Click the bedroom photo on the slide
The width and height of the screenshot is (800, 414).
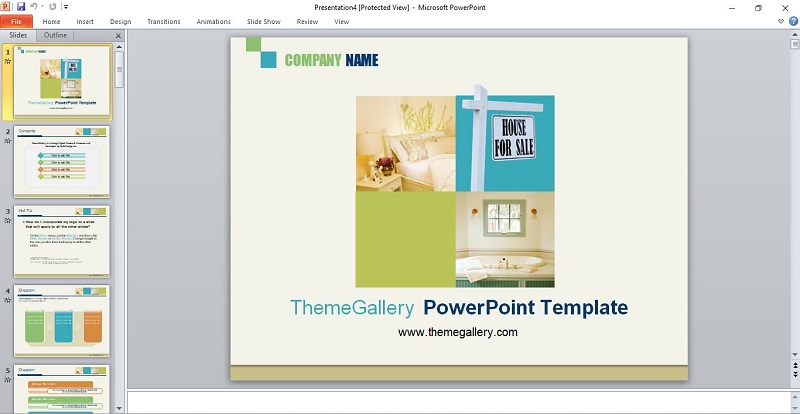coord(406,143)
